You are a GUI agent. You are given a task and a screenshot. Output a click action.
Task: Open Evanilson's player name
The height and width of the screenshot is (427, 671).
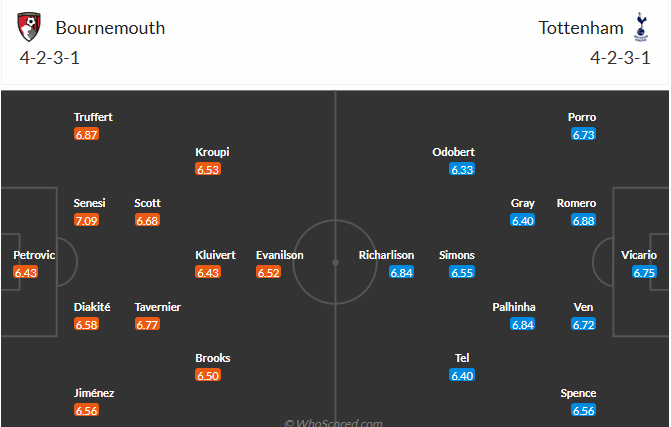pyautogui.click(x=280, y=255)
